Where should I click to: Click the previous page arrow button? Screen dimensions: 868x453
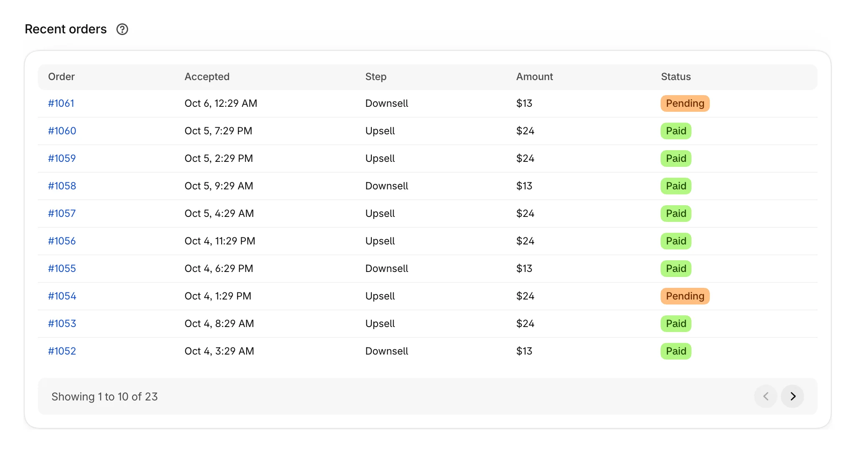(x=766, y=396)
